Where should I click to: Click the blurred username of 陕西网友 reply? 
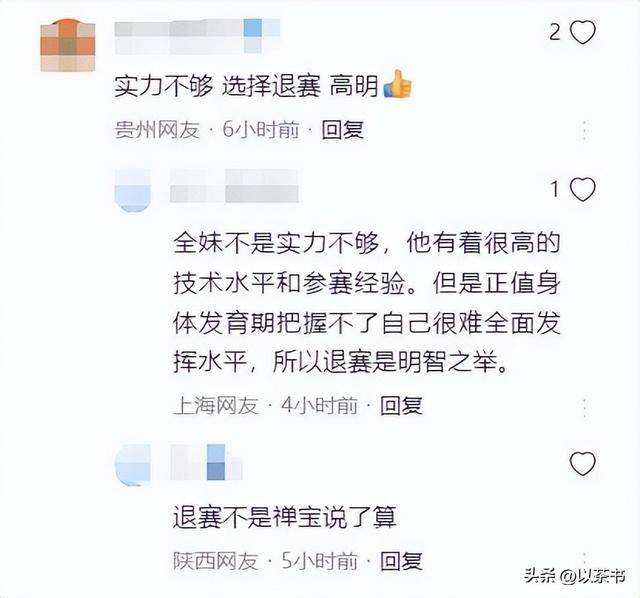[206, 462]
